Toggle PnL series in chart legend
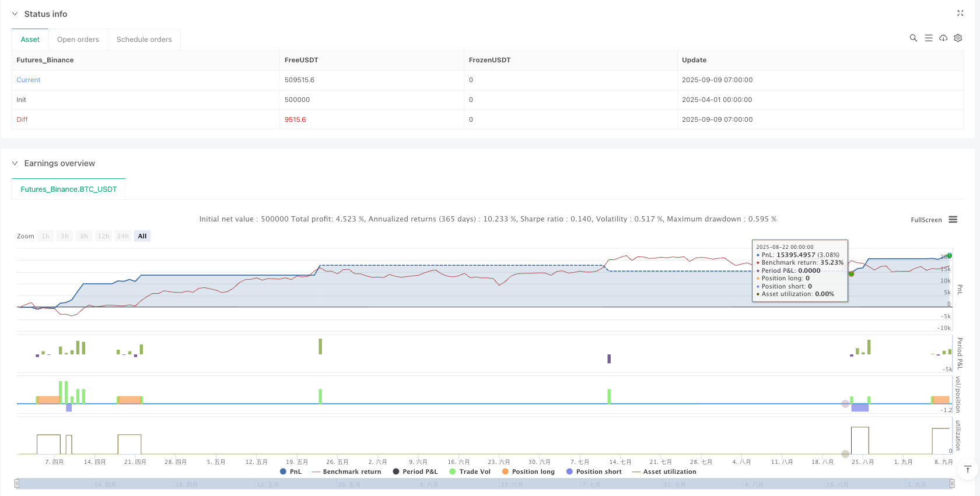The image size is (980, 496). click(291, 472)
